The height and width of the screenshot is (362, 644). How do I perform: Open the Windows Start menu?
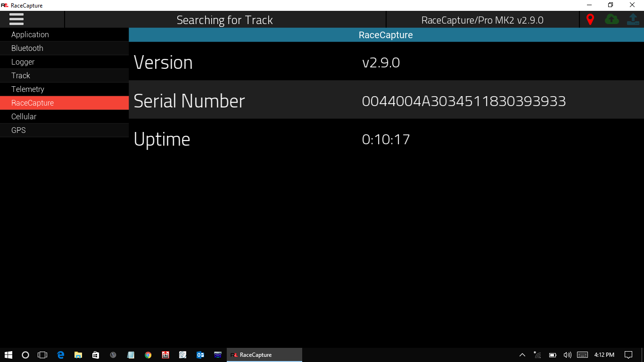8,355
